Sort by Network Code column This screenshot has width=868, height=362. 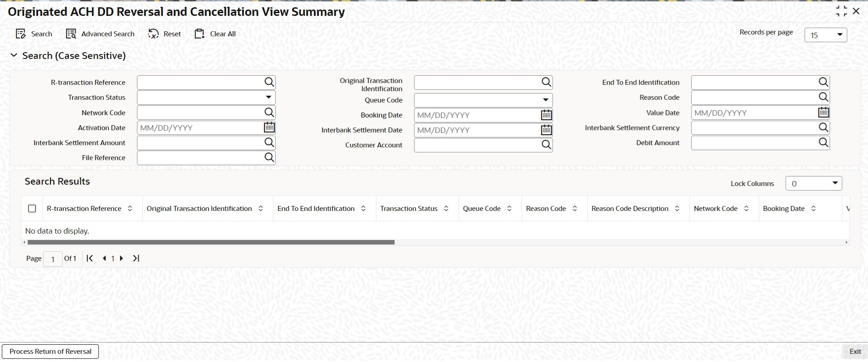tap(746, 209)
